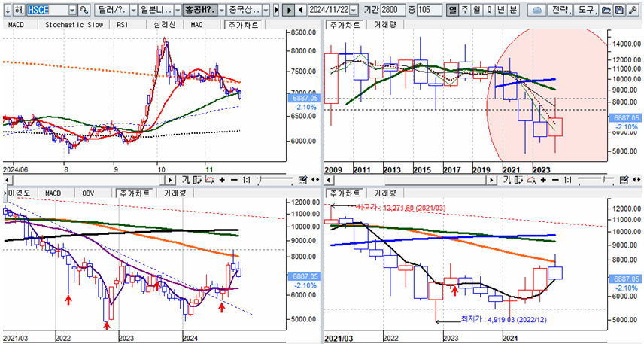Zoom out with minus icon below yearly chart

point(556,180)
